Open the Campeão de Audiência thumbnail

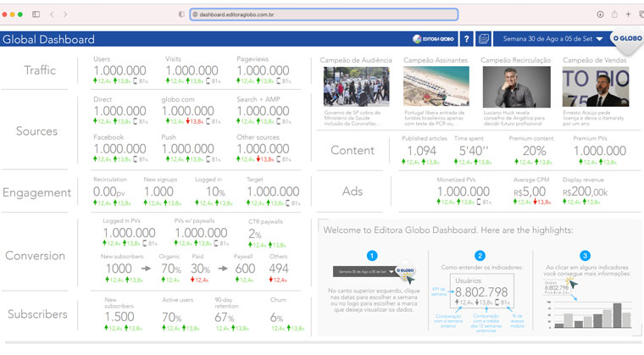357,86
